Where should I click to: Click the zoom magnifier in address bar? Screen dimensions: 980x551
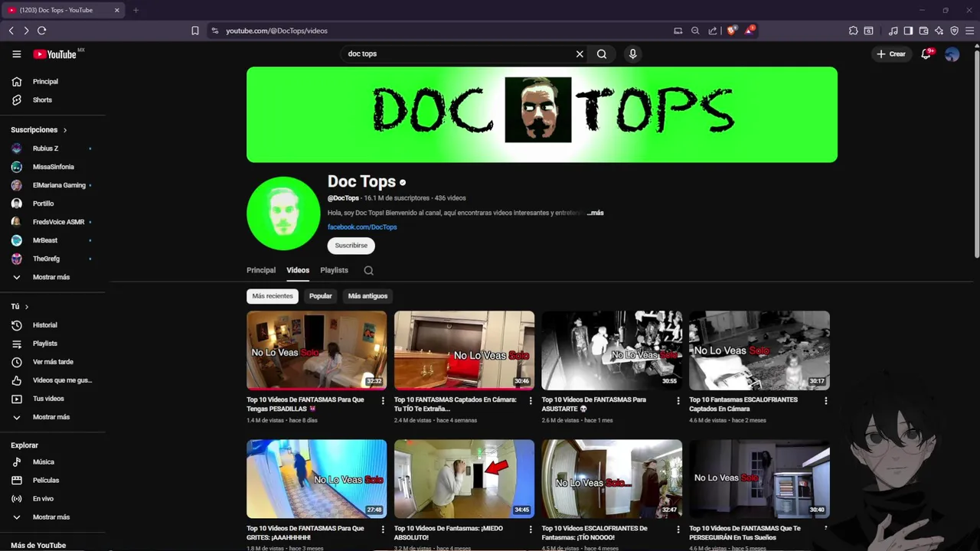695,31
